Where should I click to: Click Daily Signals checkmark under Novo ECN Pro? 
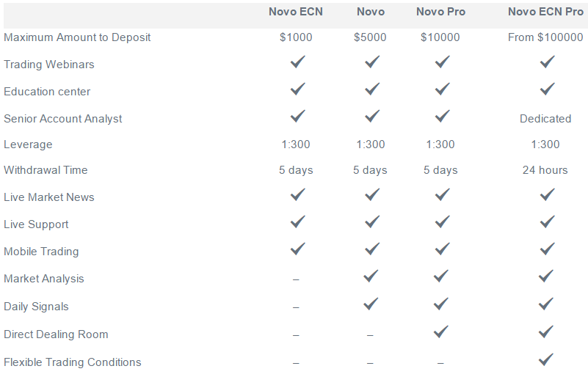[x=545, y=304]
